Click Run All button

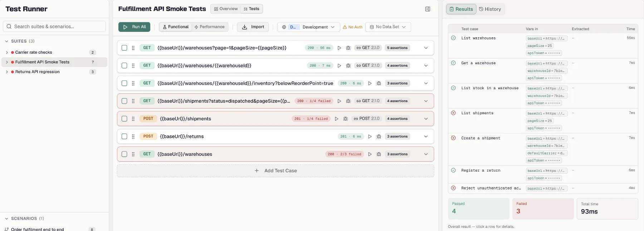134,27
